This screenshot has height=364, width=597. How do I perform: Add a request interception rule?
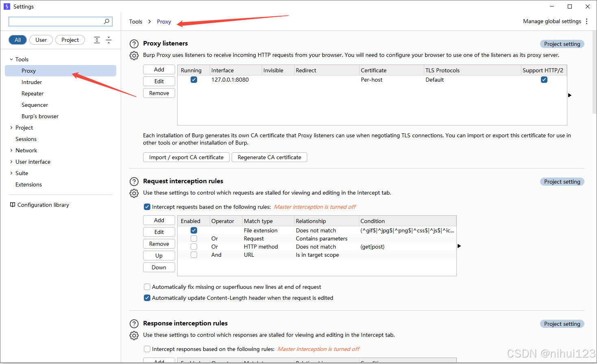point(159,220)
